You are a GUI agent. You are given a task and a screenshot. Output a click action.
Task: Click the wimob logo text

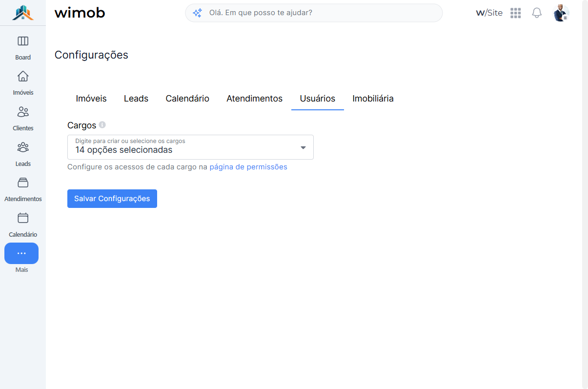[x=80, y=13]
